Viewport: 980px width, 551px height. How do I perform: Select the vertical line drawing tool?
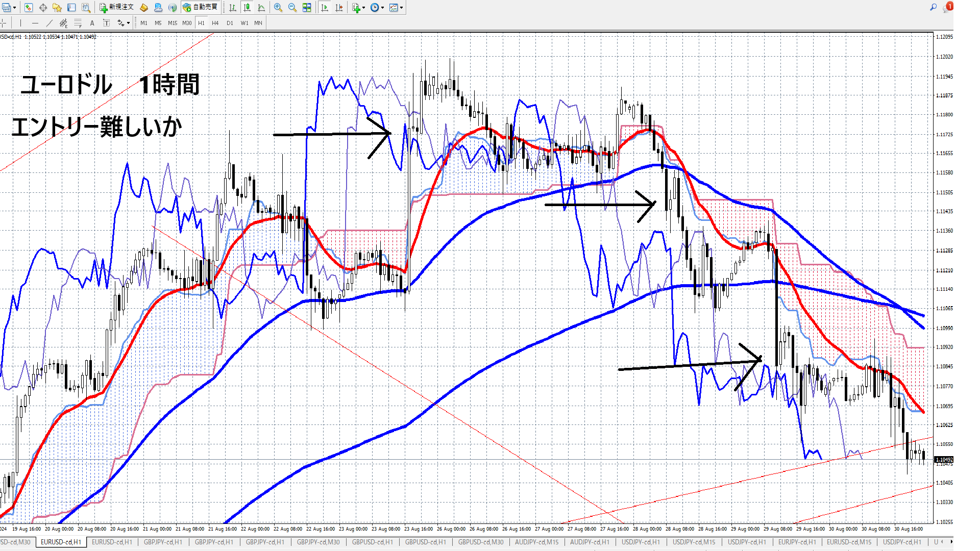pyautogui.click(x=20, y=23)
